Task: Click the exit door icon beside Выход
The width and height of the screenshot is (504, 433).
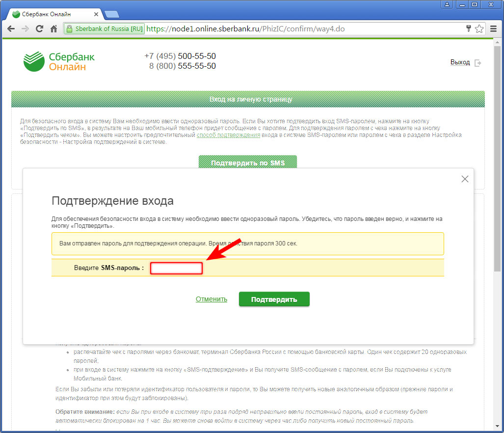Action: click(x=477, y=63)
